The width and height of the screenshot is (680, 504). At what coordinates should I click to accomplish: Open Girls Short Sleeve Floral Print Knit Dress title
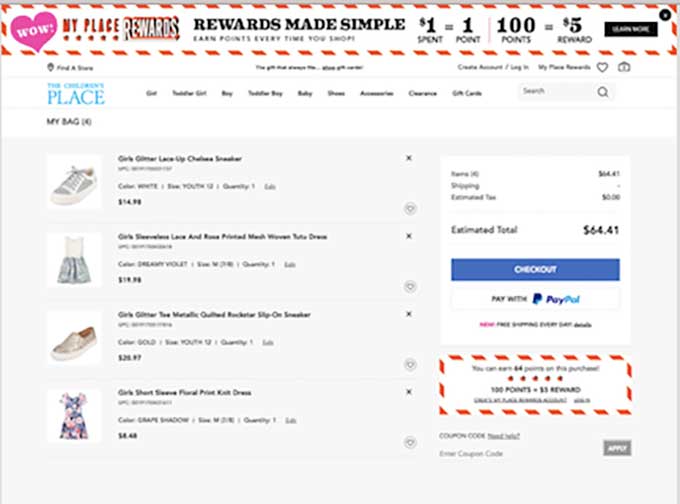click(185, 393)
